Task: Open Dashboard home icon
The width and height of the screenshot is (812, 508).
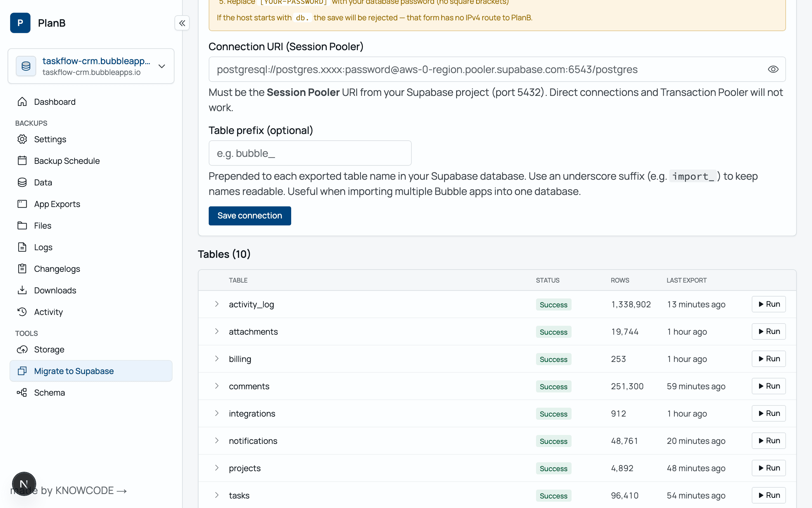Action: click(x=22, y=102)
